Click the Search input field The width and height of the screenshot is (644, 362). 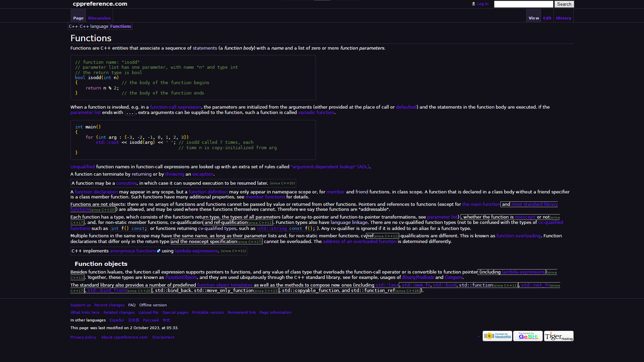click(524, 4)
